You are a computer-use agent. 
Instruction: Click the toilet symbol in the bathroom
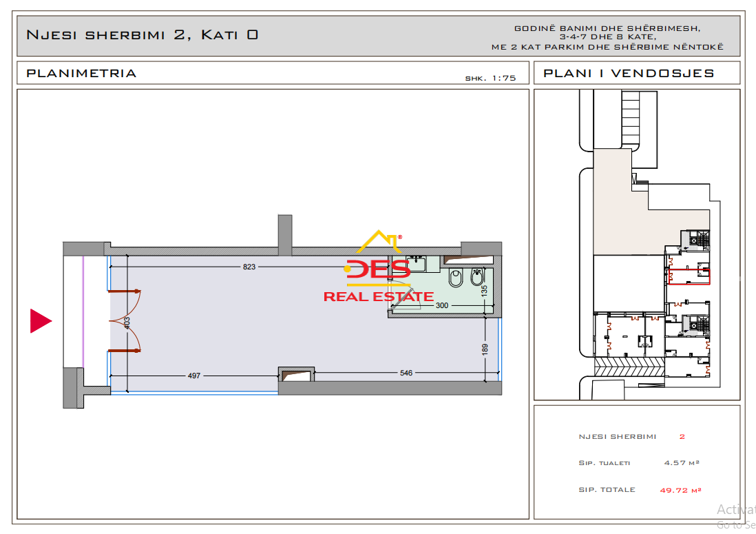455,279
